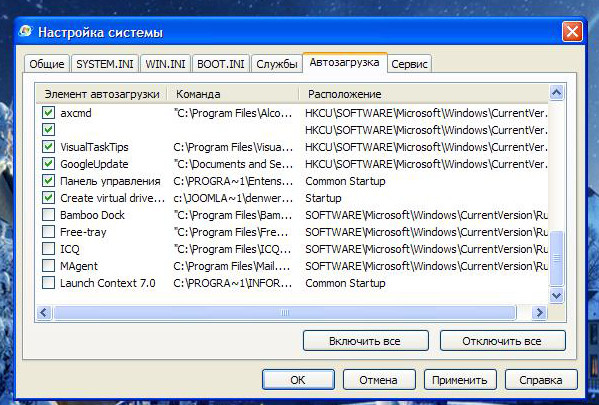Image resolution: width=599 pixels, height=405 pixels.
Task: Click the System Configuration title bar icon
Action: (25, 31)
